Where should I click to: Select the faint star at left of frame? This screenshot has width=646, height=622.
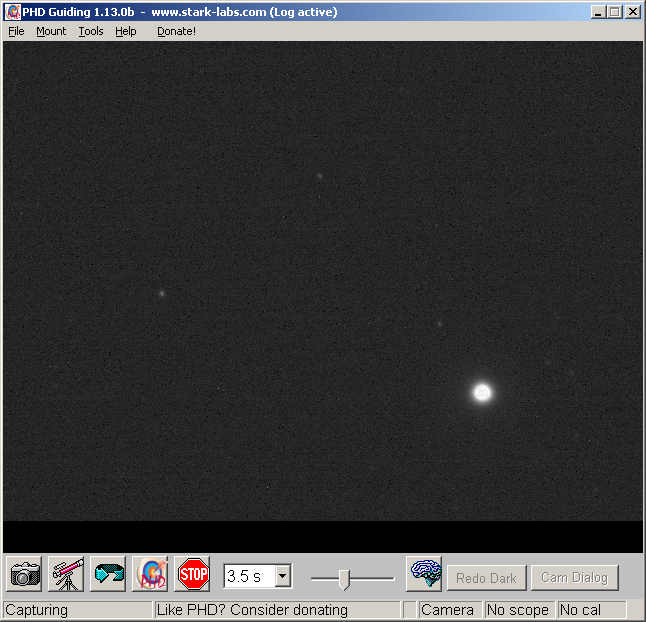(162, 294)
